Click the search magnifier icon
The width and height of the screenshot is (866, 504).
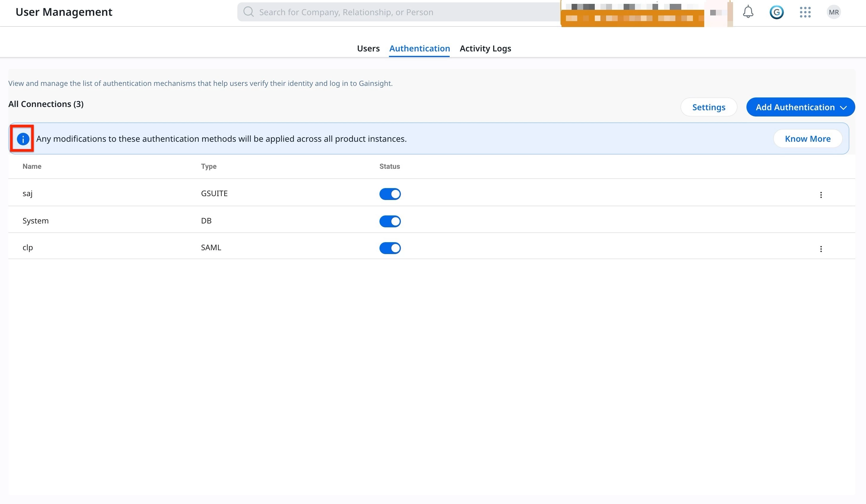click(248, 12)
